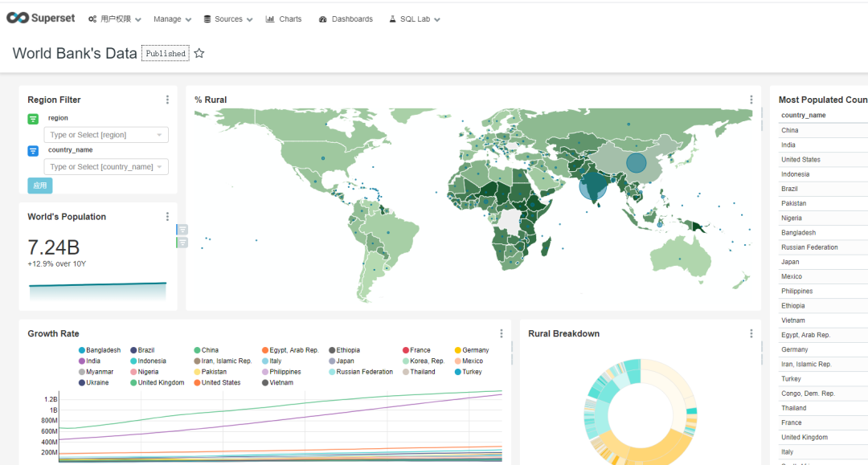Click the Superset logo

[40, 18]
